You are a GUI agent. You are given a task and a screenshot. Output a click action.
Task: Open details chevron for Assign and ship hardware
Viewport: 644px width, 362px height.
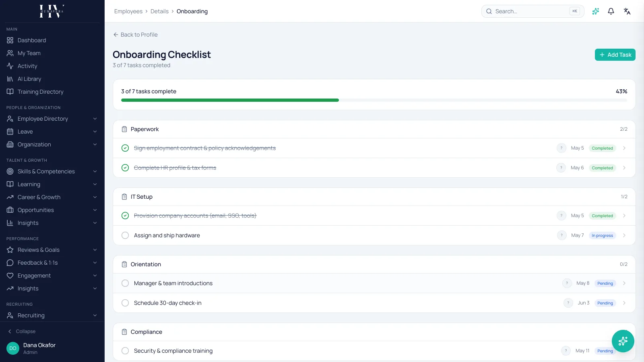pos(624,235)
